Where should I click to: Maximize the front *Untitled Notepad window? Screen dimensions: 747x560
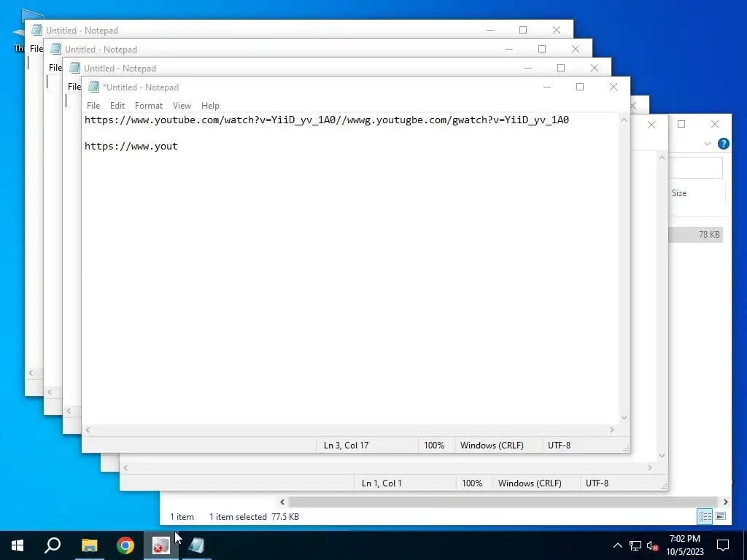[580, 87]
